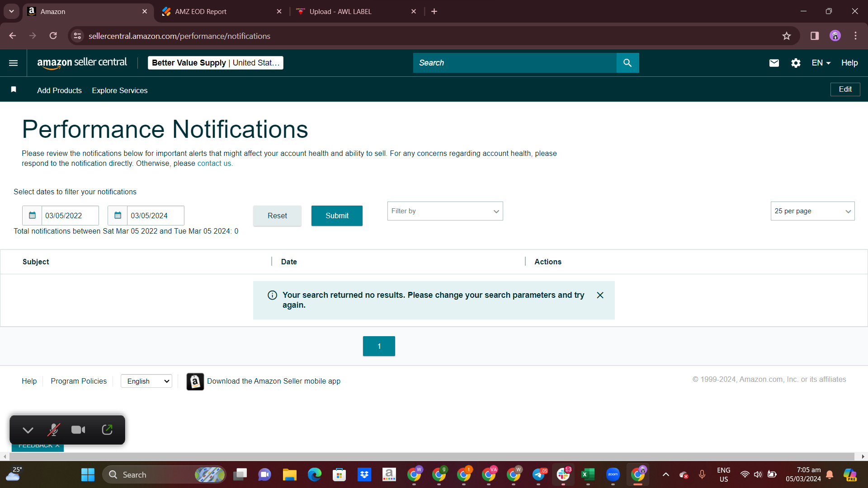
Task: Open the EN language dropdown
Action: tap(821, 63)
